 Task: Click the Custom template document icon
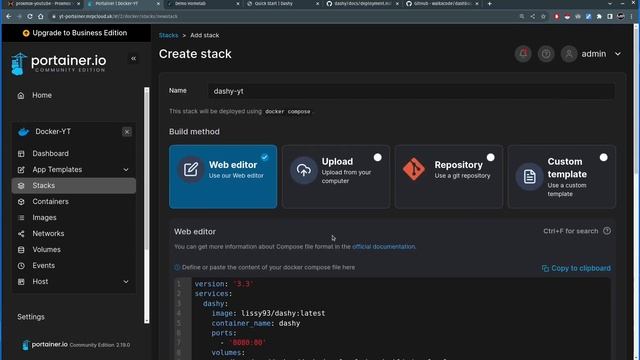tap(529, 177)
